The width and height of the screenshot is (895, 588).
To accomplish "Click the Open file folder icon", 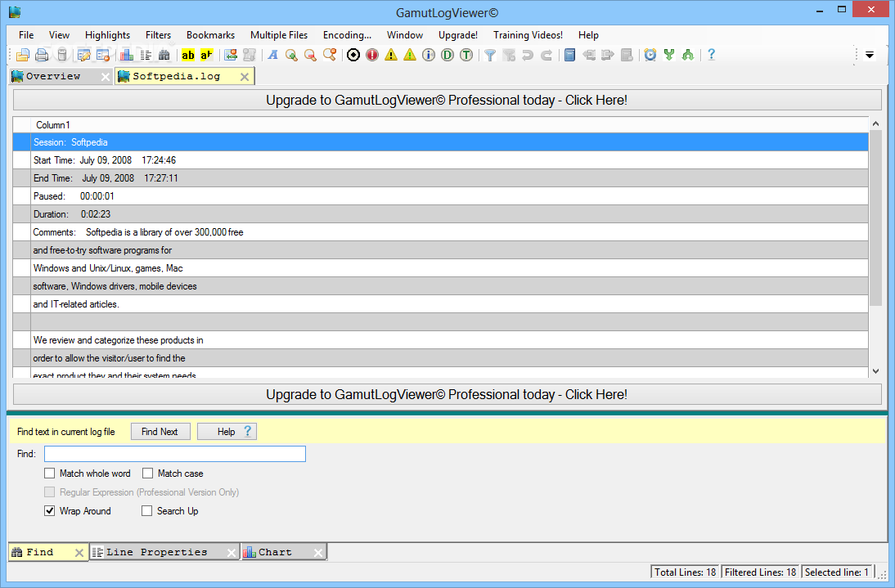I will (x=23, y=56).
